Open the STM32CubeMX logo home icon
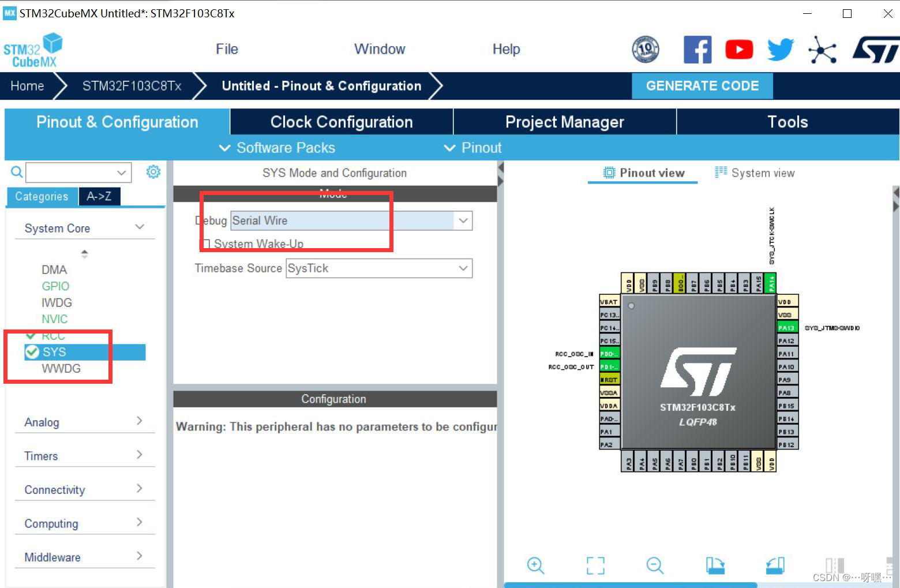The height and width of the screenshot is (588, 900). [x=33, y=50]
